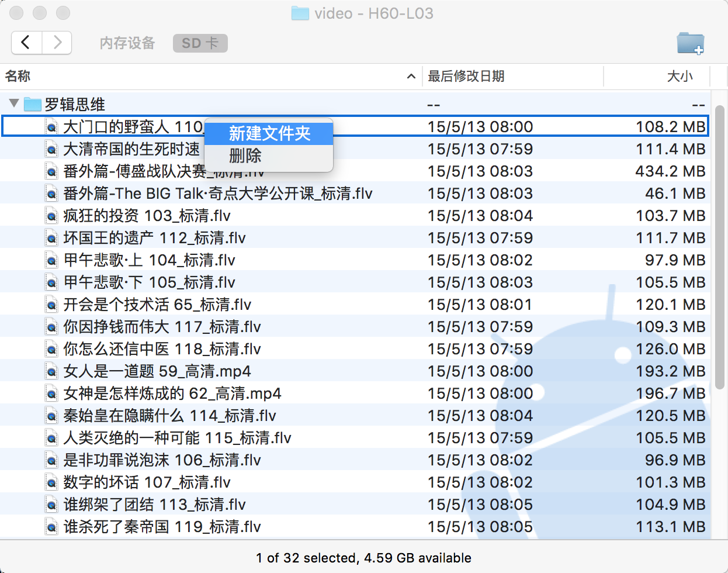Click the new folder icon in toolbar

[690, 43]
